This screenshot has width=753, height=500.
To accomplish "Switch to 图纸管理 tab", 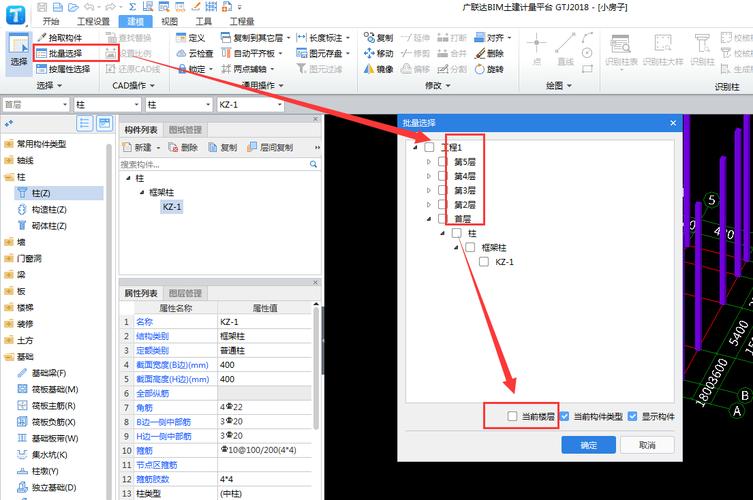I will point(185,130).
